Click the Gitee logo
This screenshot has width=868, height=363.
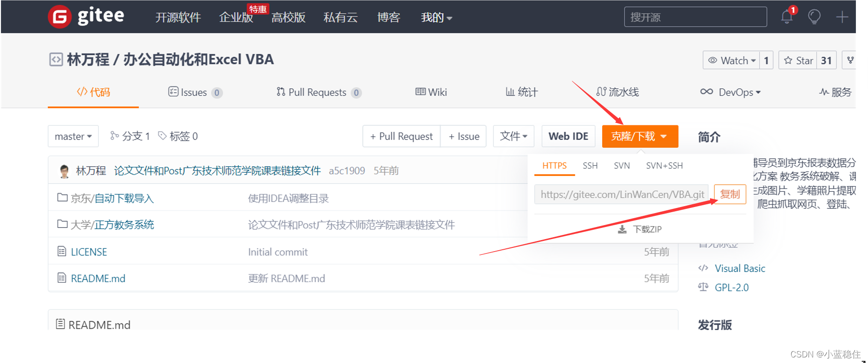(x=86, y=17)
